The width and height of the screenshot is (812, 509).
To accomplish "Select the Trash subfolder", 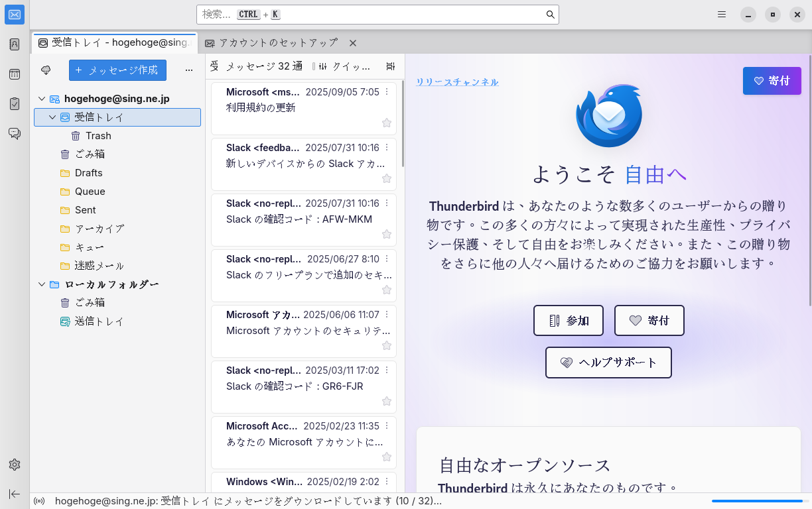I will click(x=117, y=136).
